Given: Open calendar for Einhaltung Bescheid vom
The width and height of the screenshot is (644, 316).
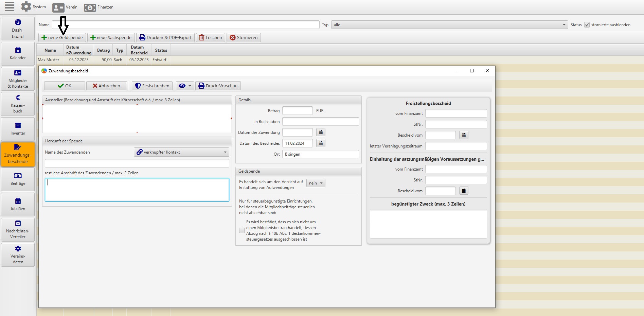Looking at the screenshot, I should pos(464,191).
